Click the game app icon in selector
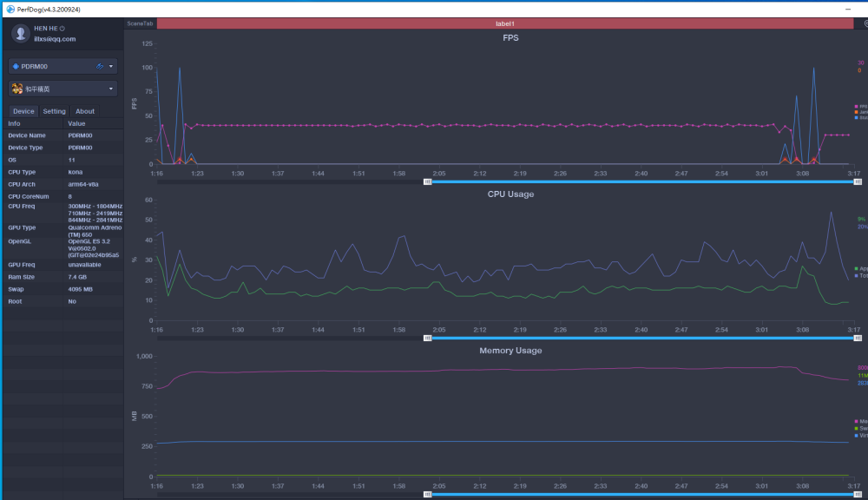868x500 pixels. (x=17, y=89)
